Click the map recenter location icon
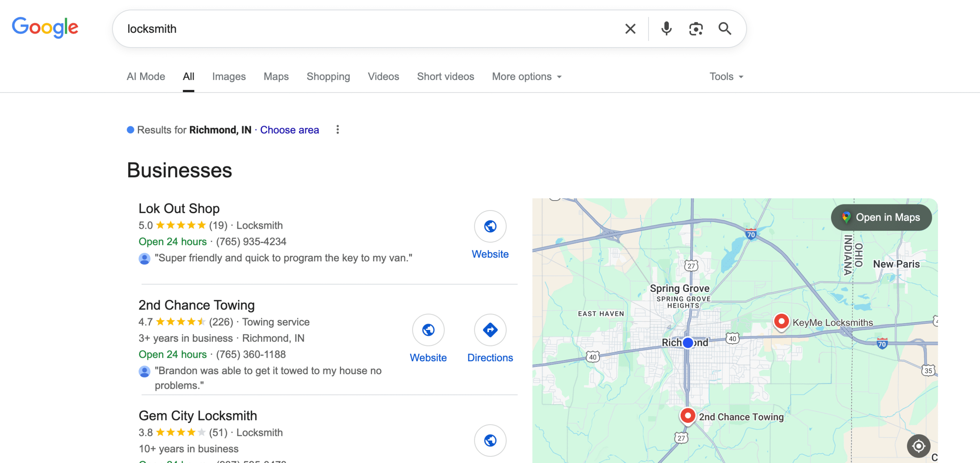 pos(918,446)
